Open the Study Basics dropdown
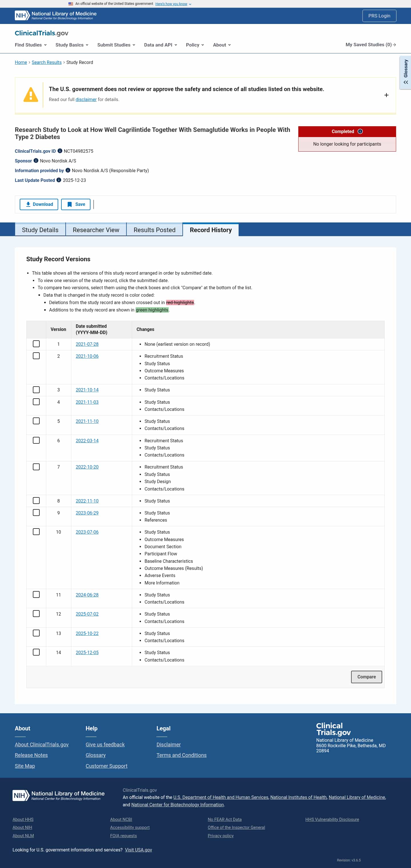This screenshot has width=411, height=868. tap(72, 45)
